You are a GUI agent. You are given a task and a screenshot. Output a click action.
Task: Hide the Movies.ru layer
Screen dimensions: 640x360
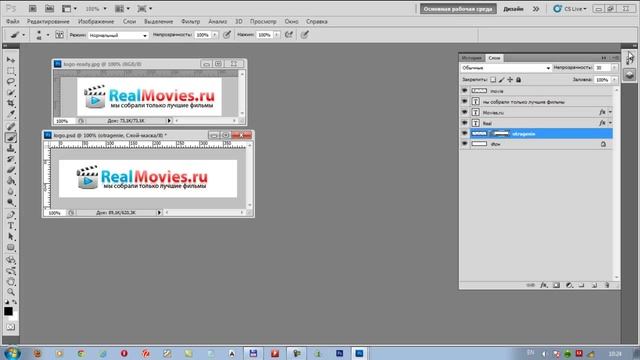pyautogui.click(x=464, y=112)
